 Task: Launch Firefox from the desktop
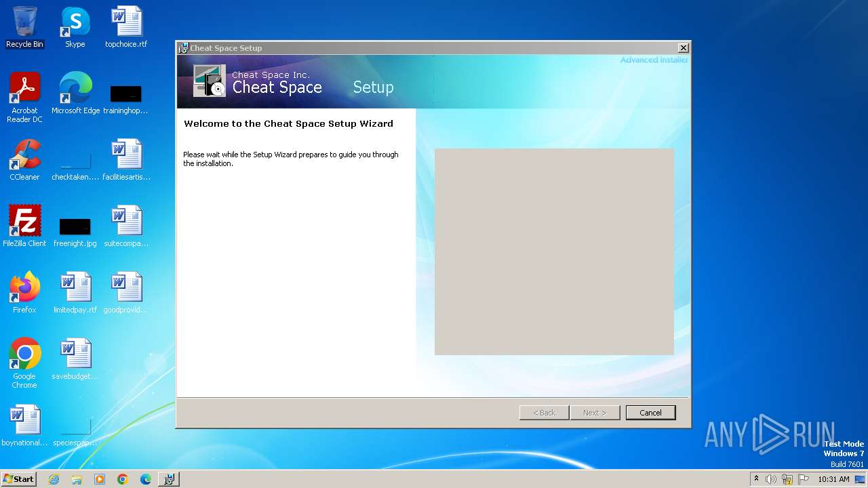click(x=24, y=293)
